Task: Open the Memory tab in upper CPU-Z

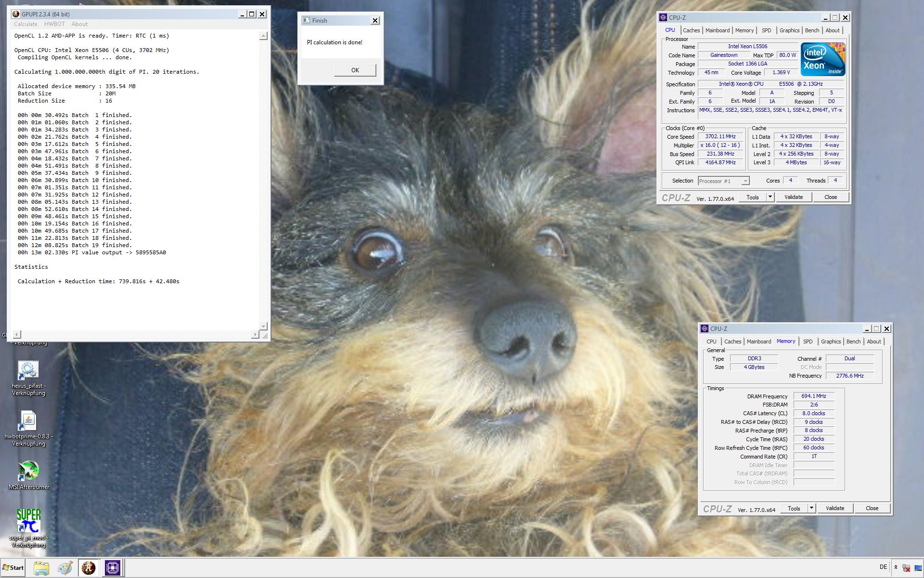Action: (744, 30)
